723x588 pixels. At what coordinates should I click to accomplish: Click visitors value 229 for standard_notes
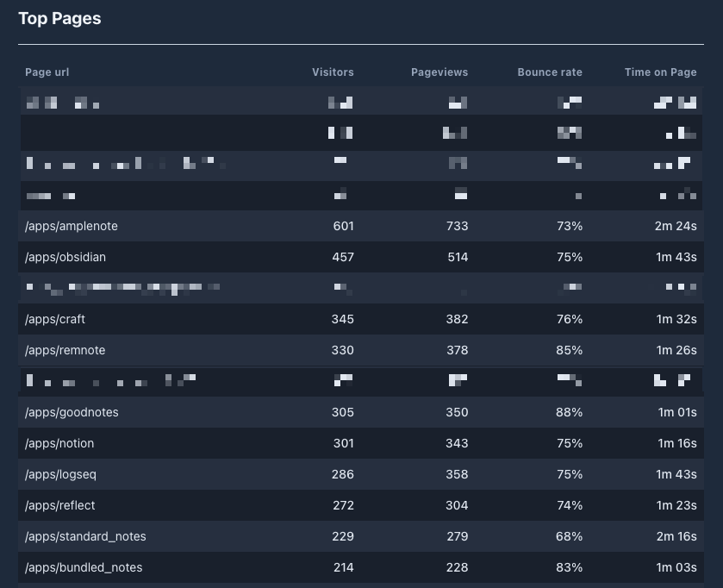pyautogui.click(x=343, y=536)
